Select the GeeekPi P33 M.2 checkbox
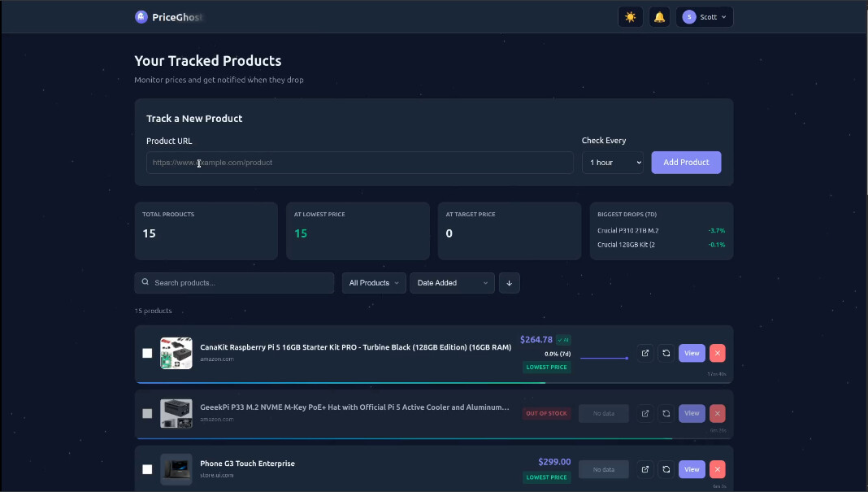 coord(147,413)
